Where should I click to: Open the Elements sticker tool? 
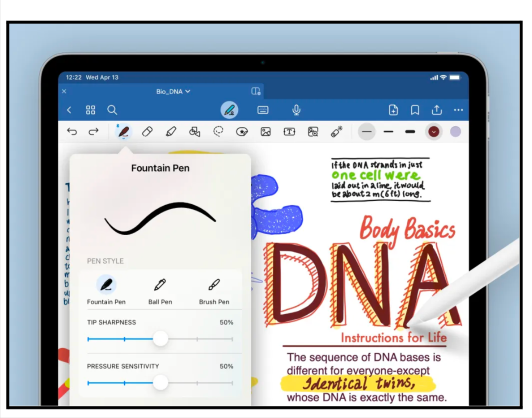tap(242, 131)
